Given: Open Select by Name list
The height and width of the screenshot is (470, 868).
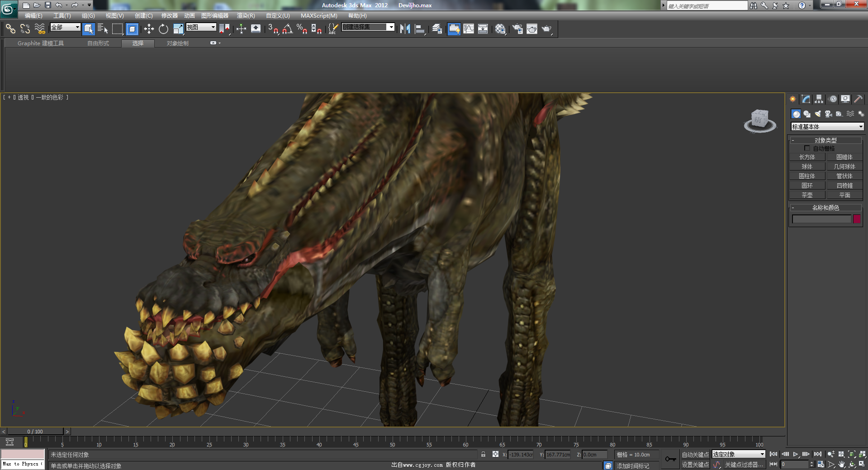Looking at the screenshot, I should 103,29.
